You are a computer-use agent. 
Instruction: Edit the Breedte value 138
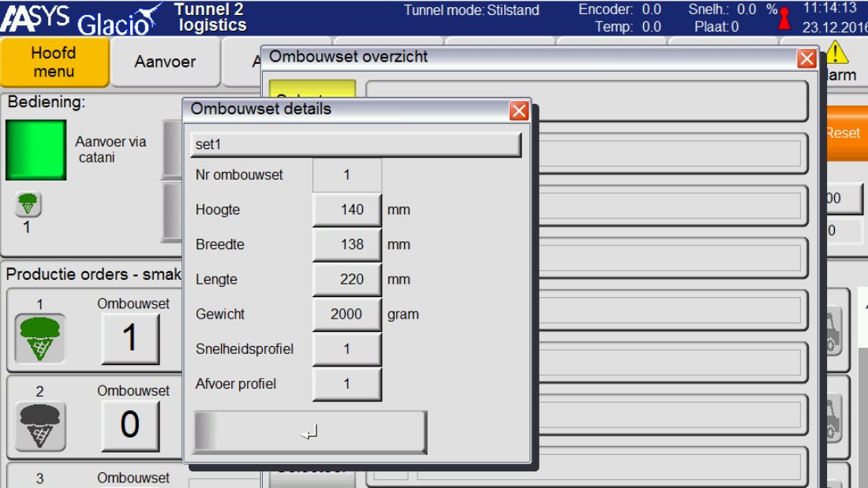tap(347, 244)
